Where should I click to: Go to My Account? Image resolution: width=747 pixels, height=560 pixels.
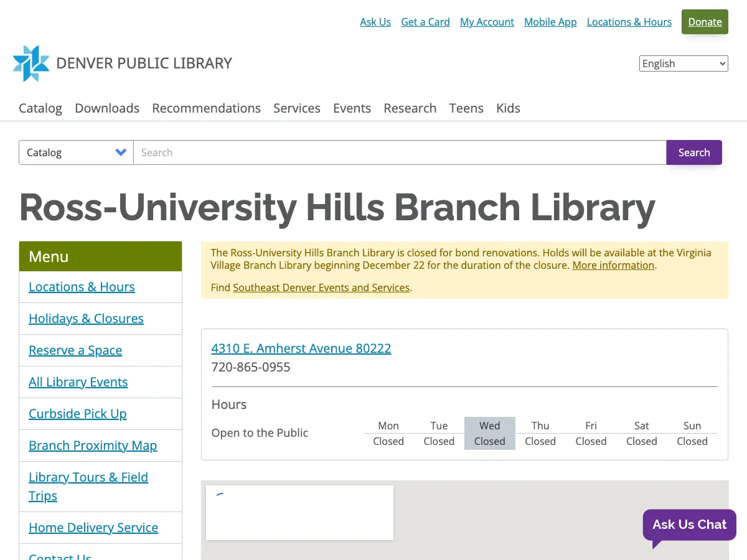[487, 22]
